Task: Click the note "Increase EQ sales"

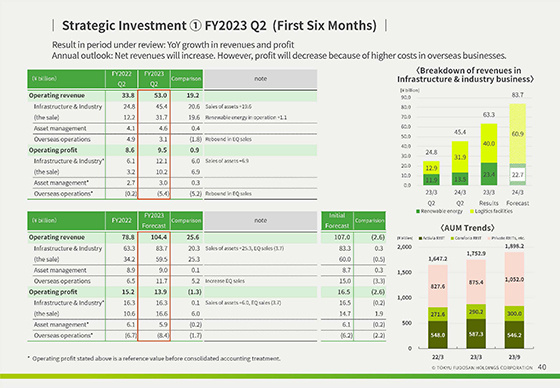Action: pyautogui.click(x=225, y=281)
